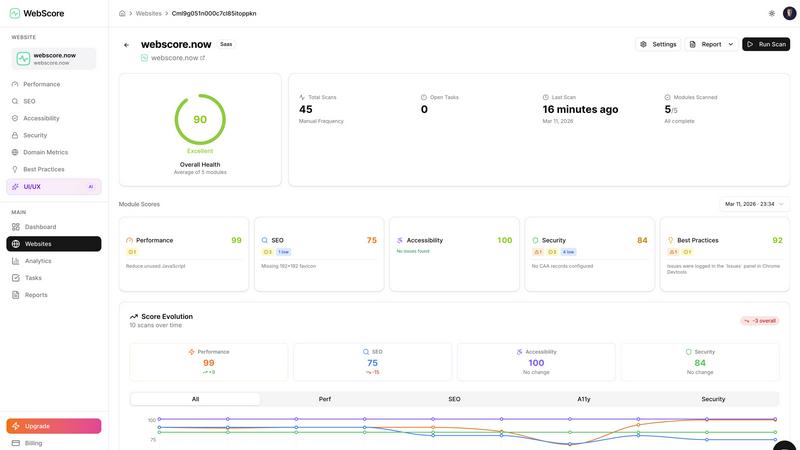Click the Performance 99 evolution stat
The width and height of the screenshot is (800, 450).
click(209, 362)
